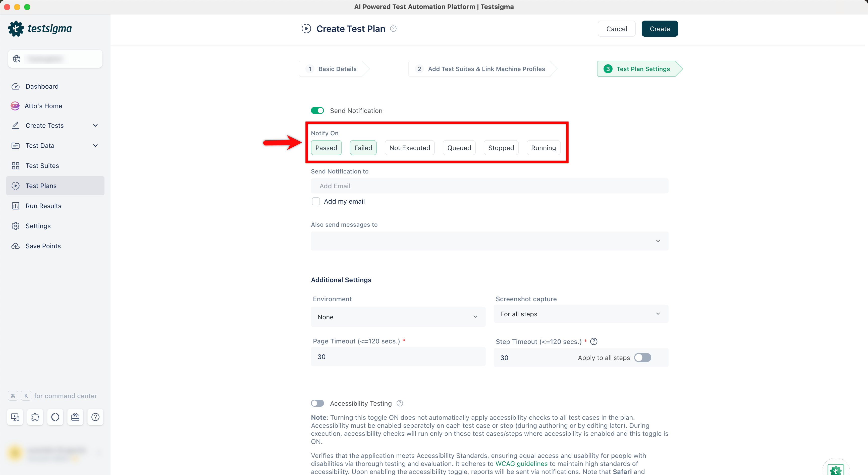The width and height of the screenshot is (868, 475).
Task: Click the "Send Notification to" label
Action: tap(340, 171)
